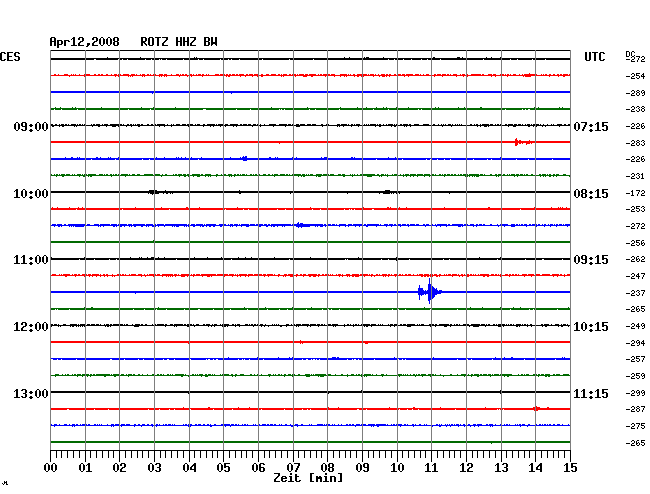Click the 12:00 local time label

[x=31, y=327]
